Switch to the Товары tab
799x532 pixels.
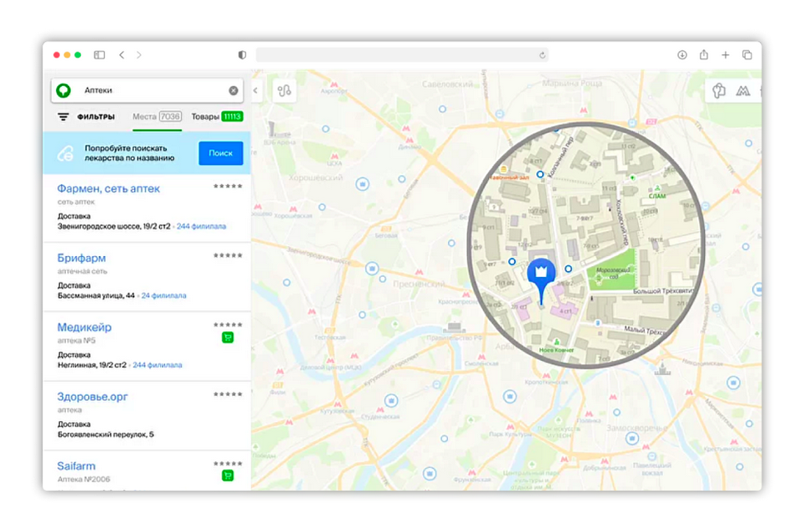[217, 117]
